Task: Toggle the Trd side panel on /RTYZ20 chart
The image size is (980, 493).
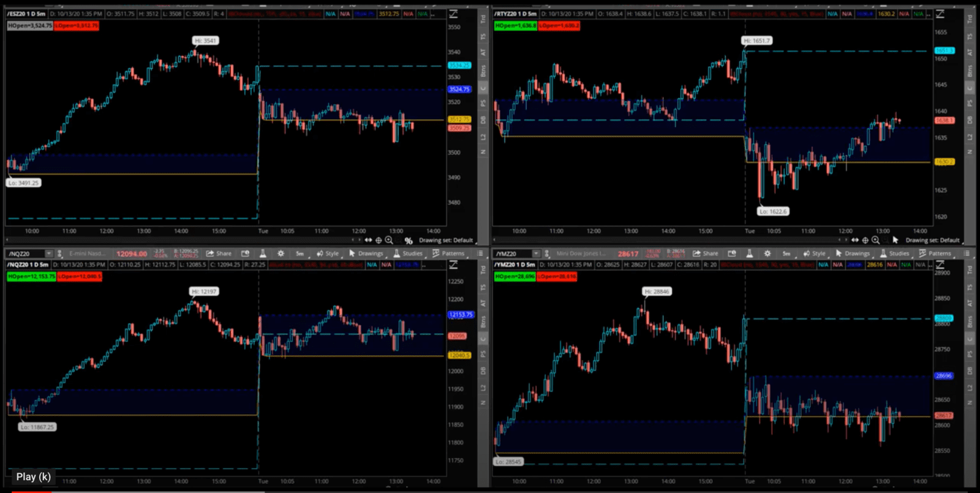Action: point(970,20)
